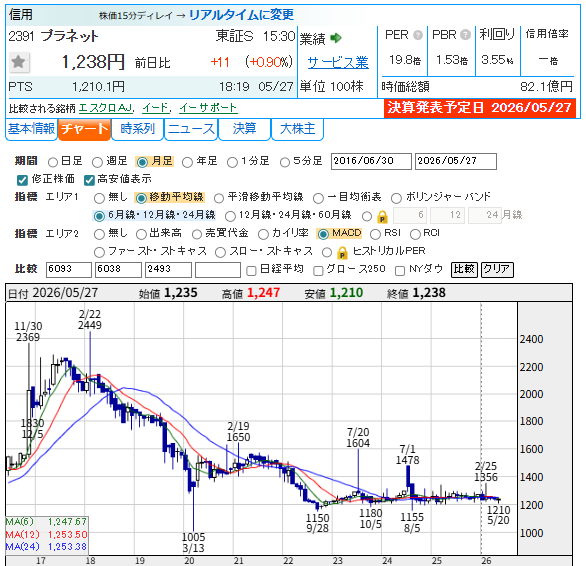Select the 出来高 area 2 indicator
This screenshot has height=566, width=586.
tap(141, 234)
